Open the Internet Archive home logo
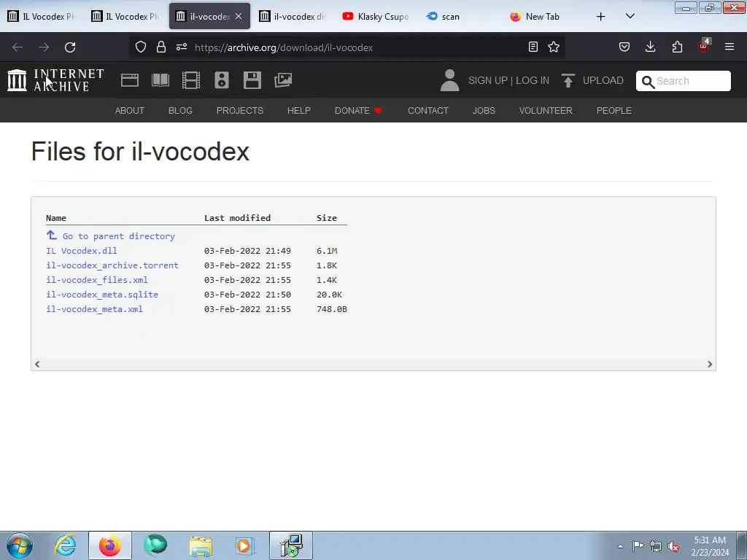The width and height of the screenshot is (747, 560). pos(55,80)
